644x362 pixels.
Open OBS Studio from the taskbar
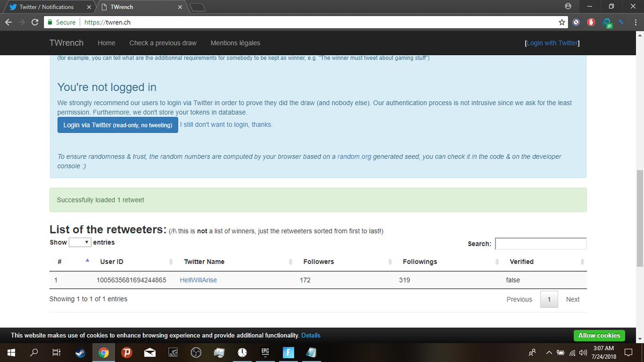196,352
